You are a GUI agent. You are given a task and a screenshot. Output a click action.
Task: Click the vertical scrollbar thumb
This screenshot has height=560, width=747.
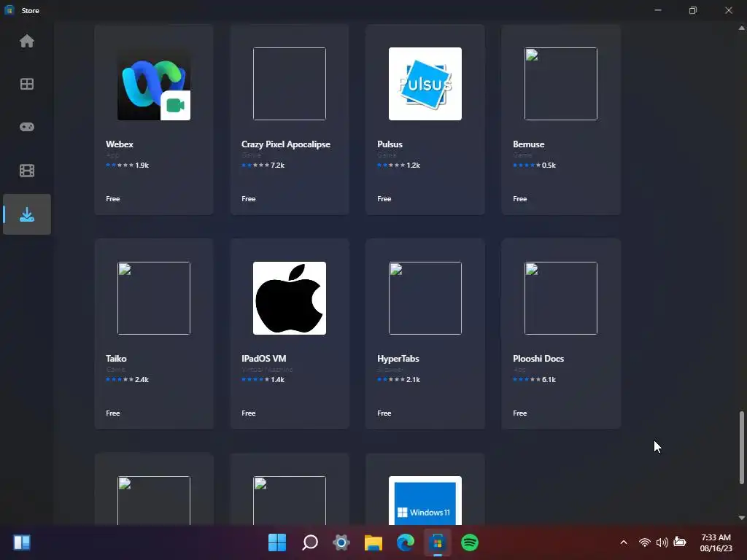coord(741,448)
